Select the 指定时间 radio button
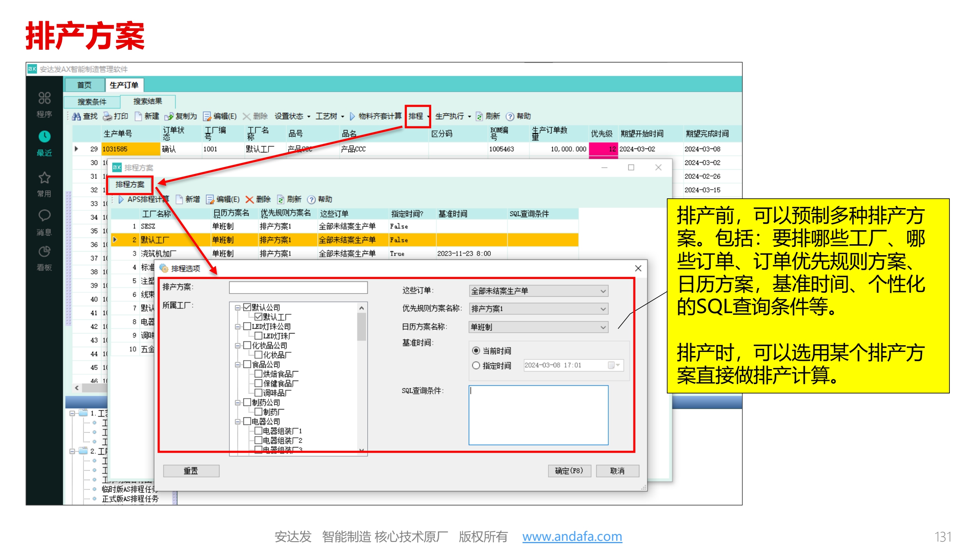This screenshot has height=551, width=980. [476, 366]
